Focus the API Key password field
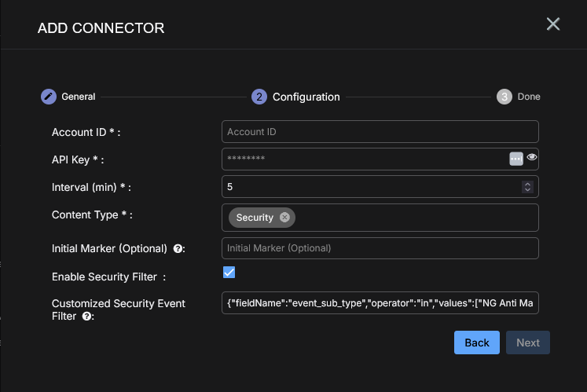This screenshot has width=587, height=392. point(361,159)
